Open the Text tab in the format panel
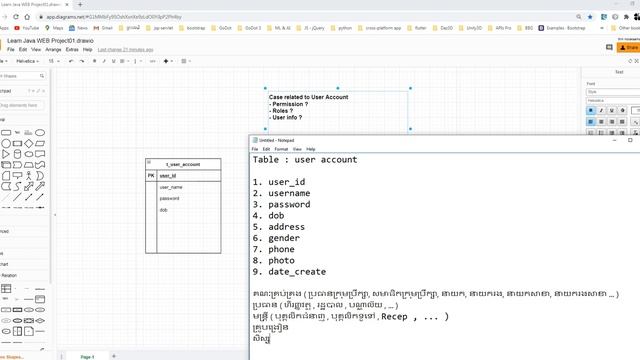The image size is (640, 360). click(619, 72)
